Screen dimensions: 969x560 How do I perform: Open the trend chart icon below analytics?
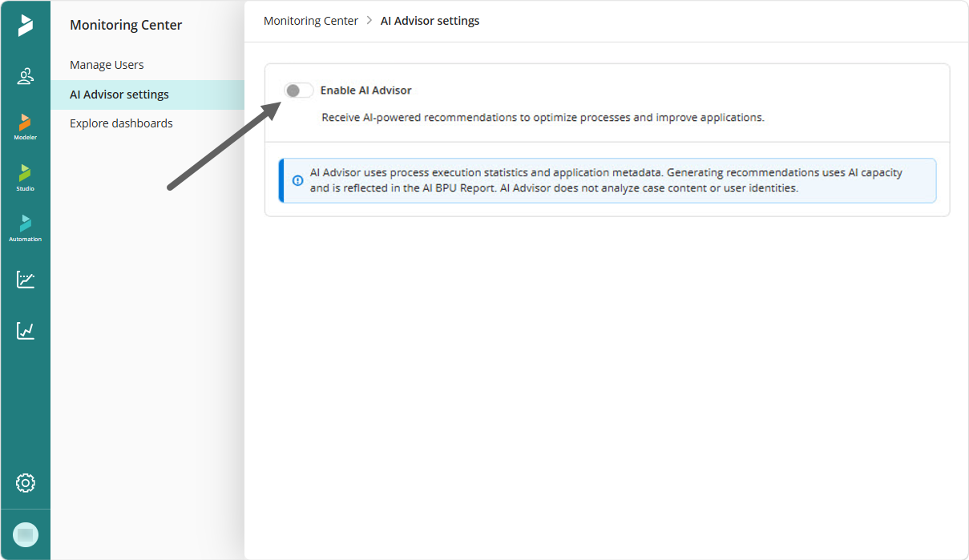pos(26,330)
